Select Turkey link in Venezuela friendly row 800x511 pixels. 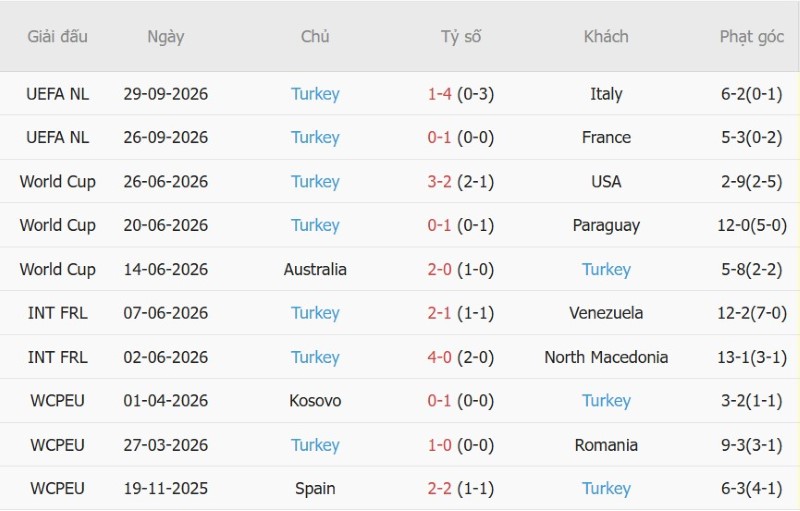(315, 313)
